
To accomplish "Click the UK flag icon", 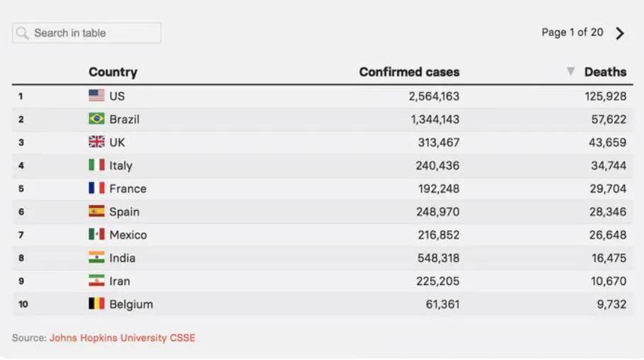I will click(96, 142).
